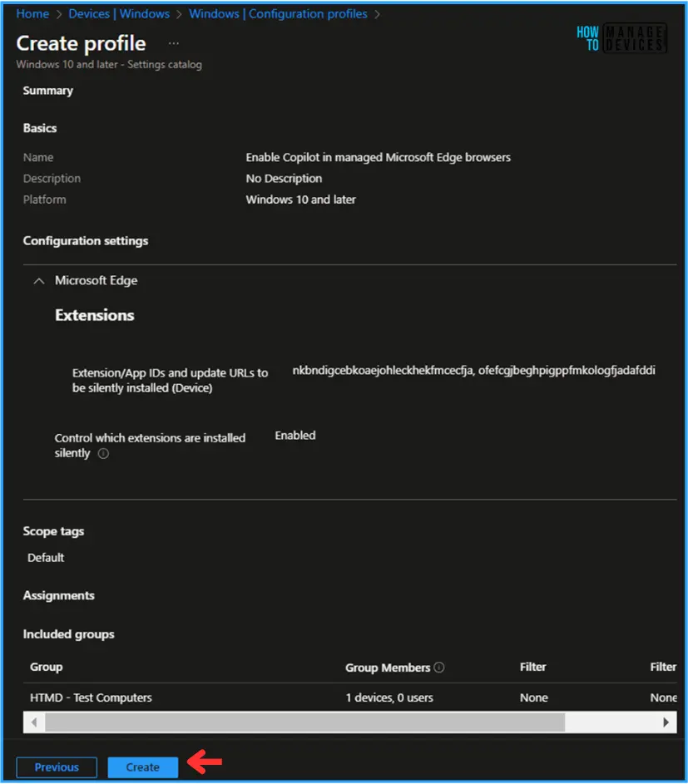The width and height of the screenshot is (688, 784).
Task: Click the 'No Description' value
Action: click(x=284, y=179)
